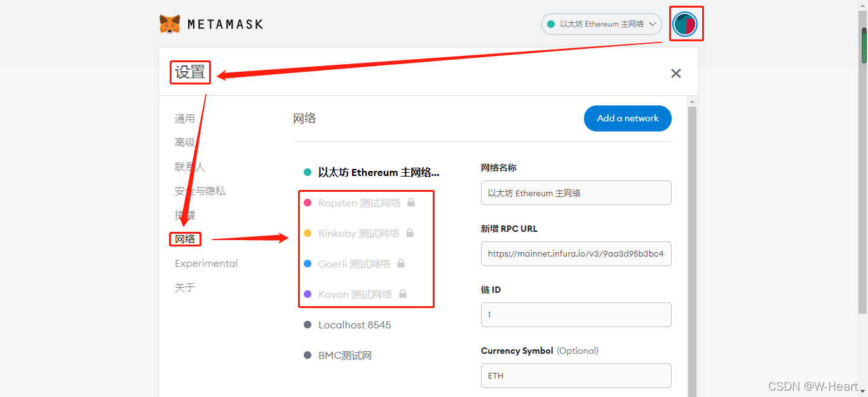Click the lock icon next to Ropsten

411,202
